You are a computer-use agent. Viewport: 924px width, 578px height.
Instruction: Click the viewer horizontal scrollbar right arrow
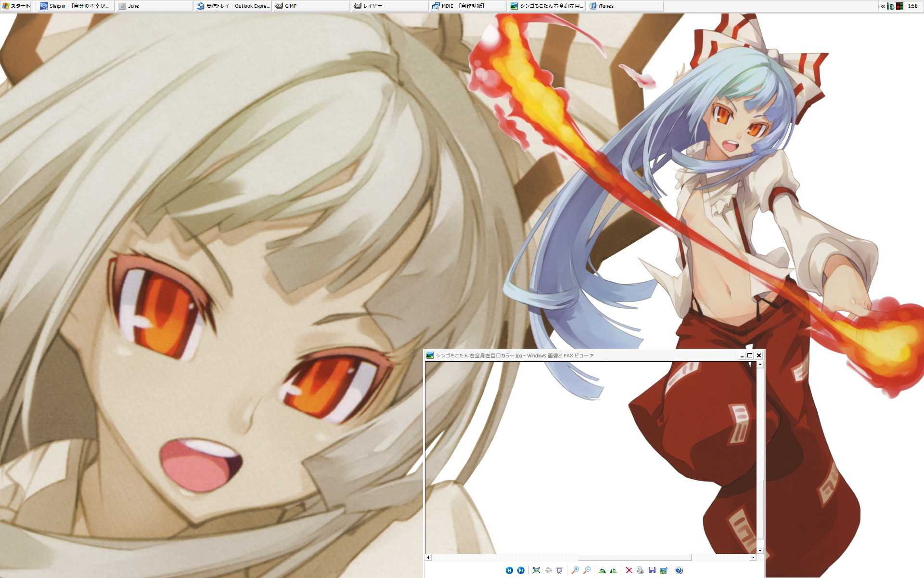click(x=753, y=557)
